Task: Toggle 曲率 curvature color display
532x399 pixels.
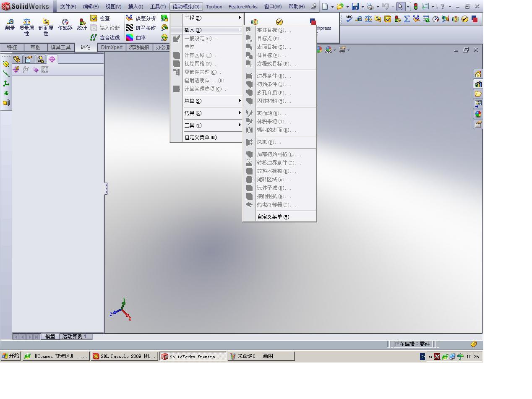Action: 136,37
